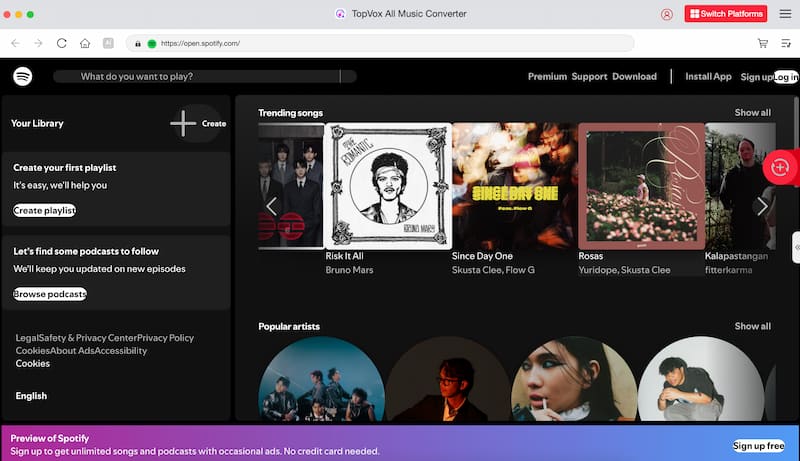Open the shopping cart icon
This screenshot has width=800, height=461.
tap(763, 43)
